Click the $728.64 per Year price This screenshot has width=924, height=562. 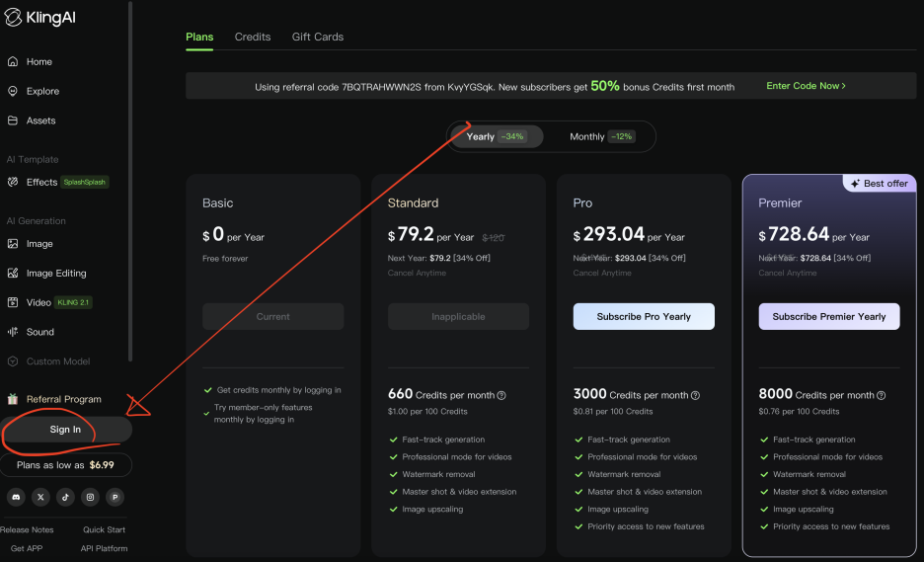(813, 235)
